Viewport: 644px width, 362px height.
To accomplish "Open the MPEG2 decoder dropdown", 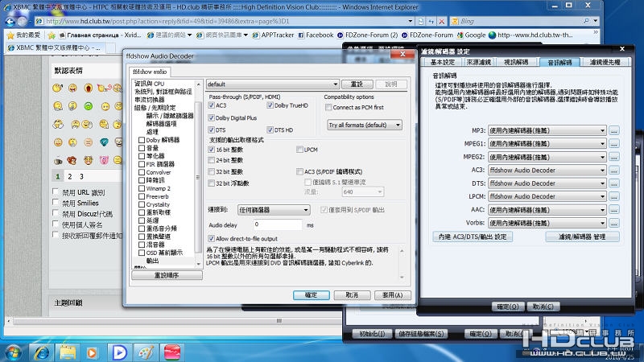I will click(547, 157).
